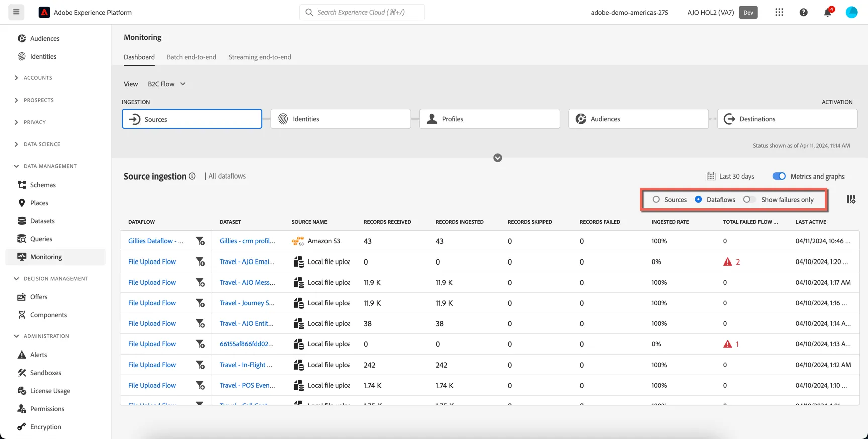Open the app switcher grid icon

(x=779, y=12)
